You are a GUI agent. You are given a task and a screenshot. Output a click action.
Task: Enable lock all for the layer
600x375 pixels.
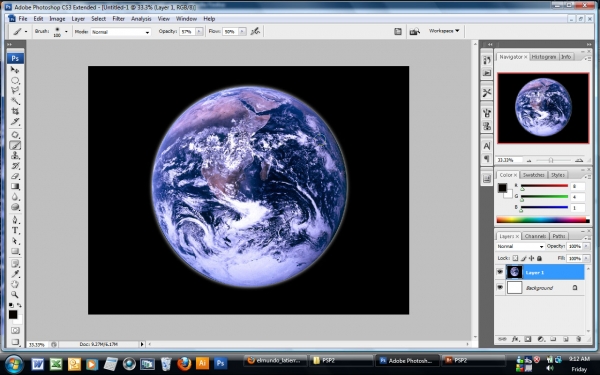pos(540,258)
